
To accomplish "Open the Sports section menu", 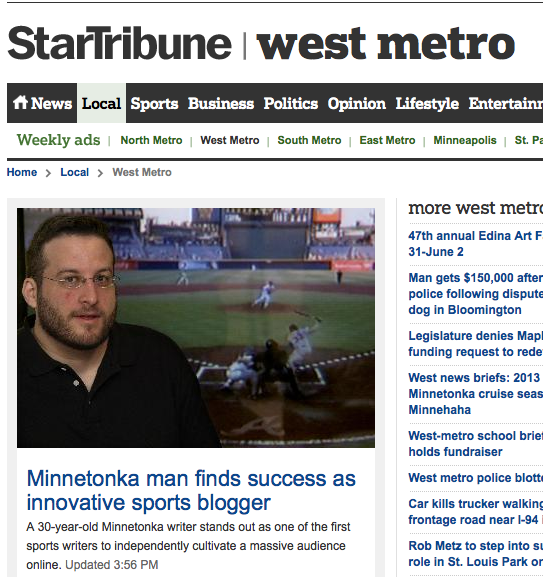I will 154,104.
